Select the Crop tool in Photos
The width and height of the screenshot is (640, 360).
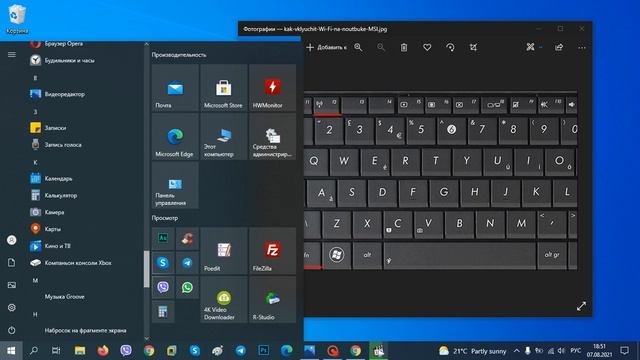[x=473, y=47]
